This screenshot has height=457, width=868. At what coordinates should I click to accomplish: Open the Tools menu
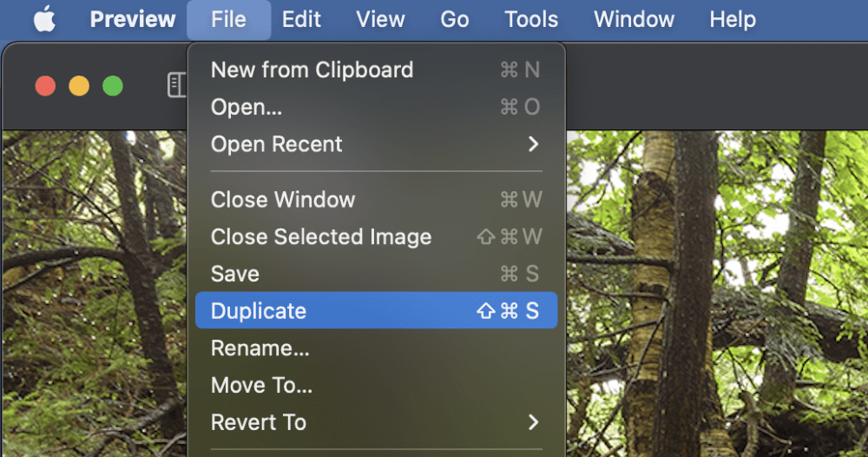[x=531, y=19]
